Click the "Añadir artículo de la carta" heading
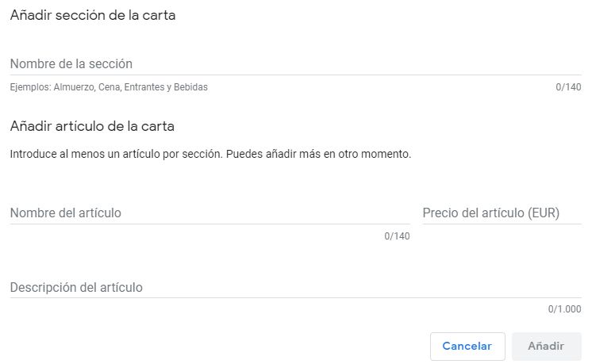 (x=92, y=126)
